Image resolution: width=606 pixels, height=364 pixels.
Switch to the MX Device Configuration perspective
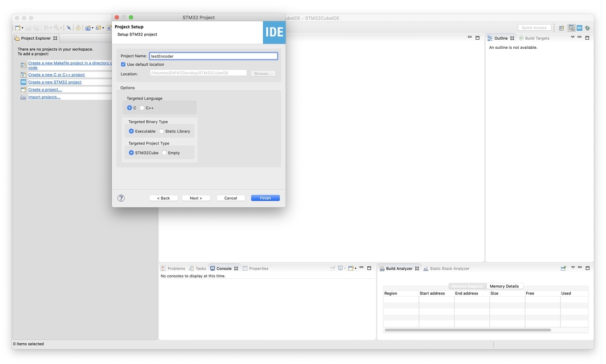coord(579,28)
